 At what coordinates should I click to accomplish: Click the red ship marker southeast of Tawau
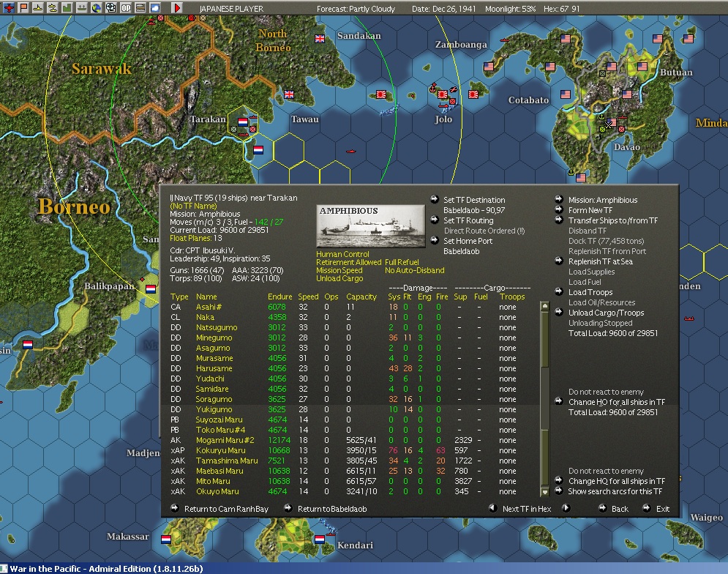click(351, 151)
